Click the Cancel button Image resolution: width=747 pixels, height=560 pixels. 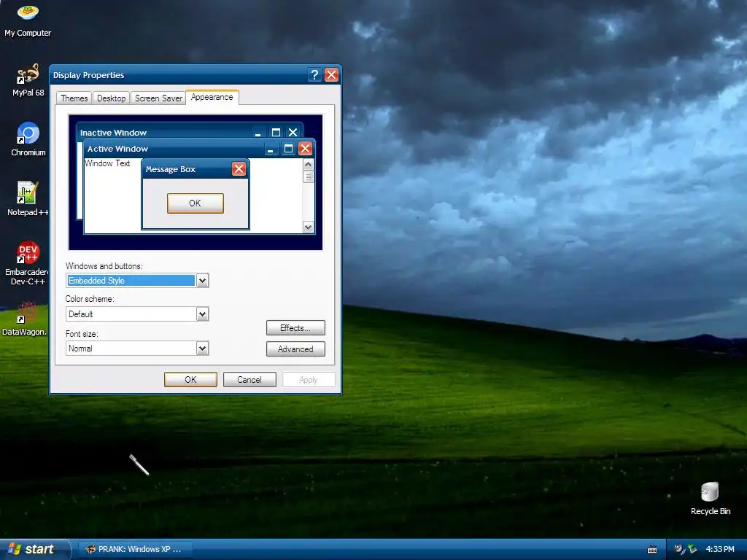(249, 379)
